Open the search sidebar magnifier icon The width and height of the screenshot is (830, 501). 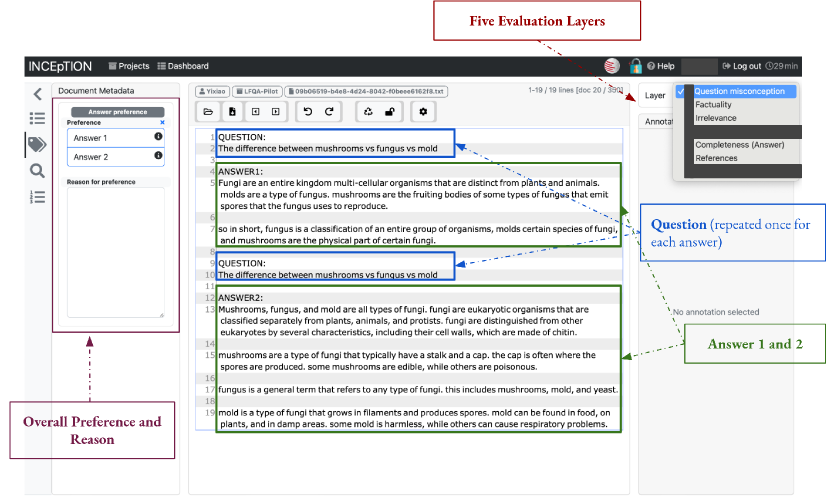tap(37, 171)
